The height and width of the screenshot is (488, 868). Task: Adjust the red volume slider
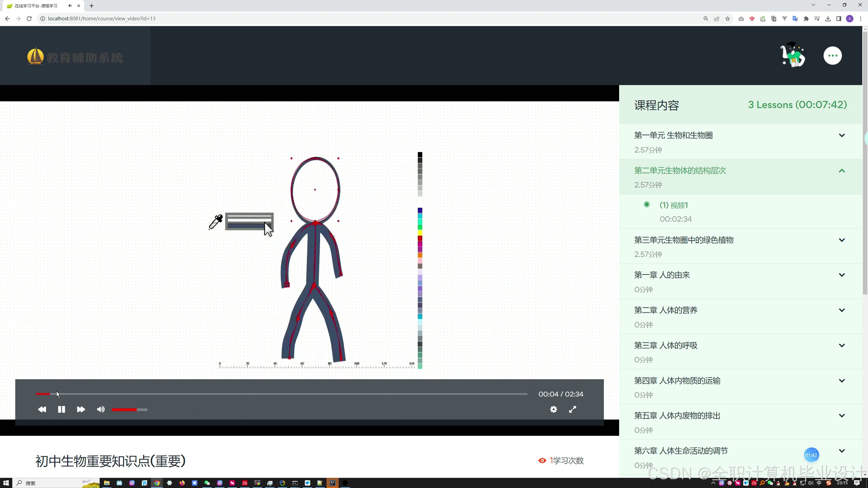click(130, 410)
